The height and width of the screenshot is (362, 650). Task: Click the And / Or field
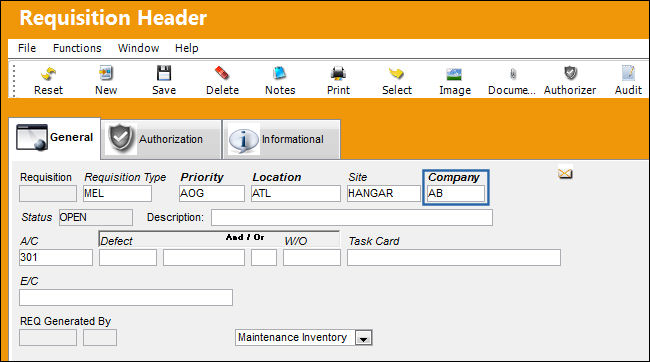point(264,258)
